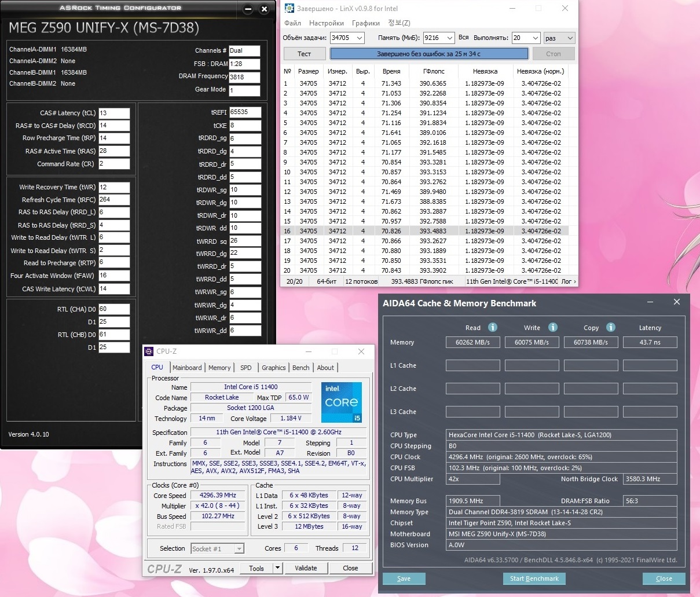Viewport: 700px width, 597px height.
Task: Open the memory MiB dropdown in LinX
Action: click(450, 38)
